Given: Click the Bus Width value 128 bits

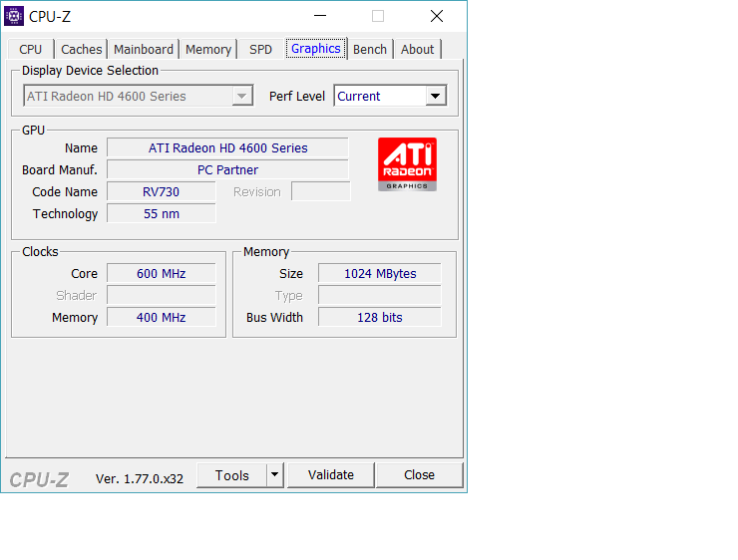Looking at the screenshot, I should [x=380, y=318].
